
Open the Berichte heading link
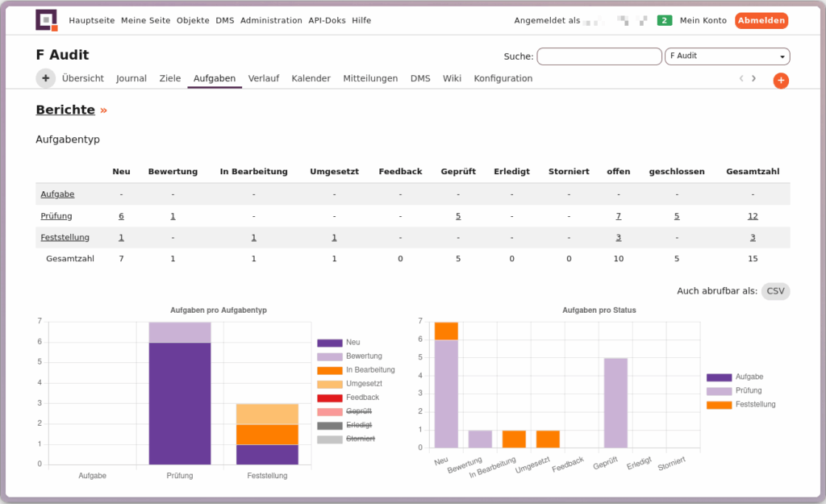65,110
